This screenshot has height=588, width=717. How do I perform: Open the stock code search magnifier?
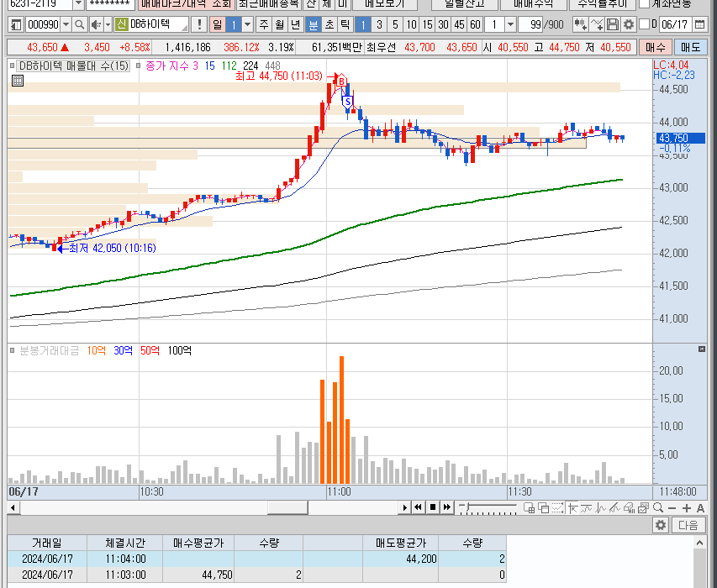tap(80, 24)
